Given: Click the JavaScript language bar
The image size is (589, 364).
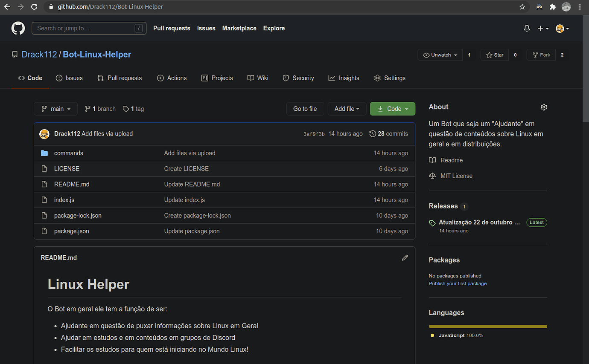Looking at the screenshot, I should click(488, 326).
